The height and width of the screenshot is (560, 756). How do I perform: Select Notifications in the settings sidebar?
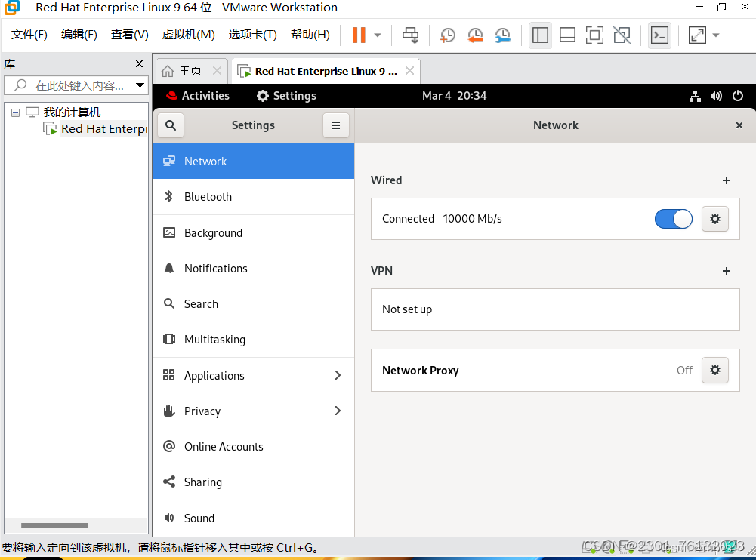pos(253,269)
